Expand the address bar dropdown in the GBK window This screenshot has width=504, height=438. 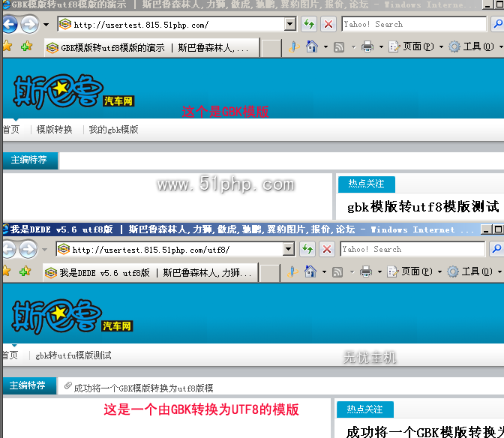tap(290, 25)
